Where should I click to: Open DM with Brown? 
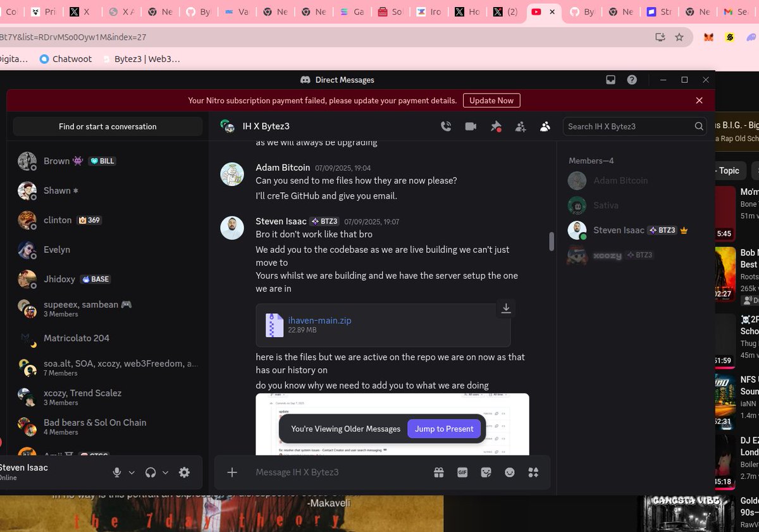(108, 161)
